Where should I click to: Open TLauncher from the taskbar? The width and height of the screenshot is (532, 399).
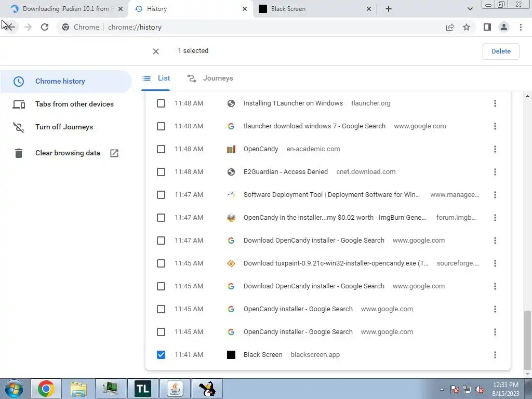coord(143,389)
